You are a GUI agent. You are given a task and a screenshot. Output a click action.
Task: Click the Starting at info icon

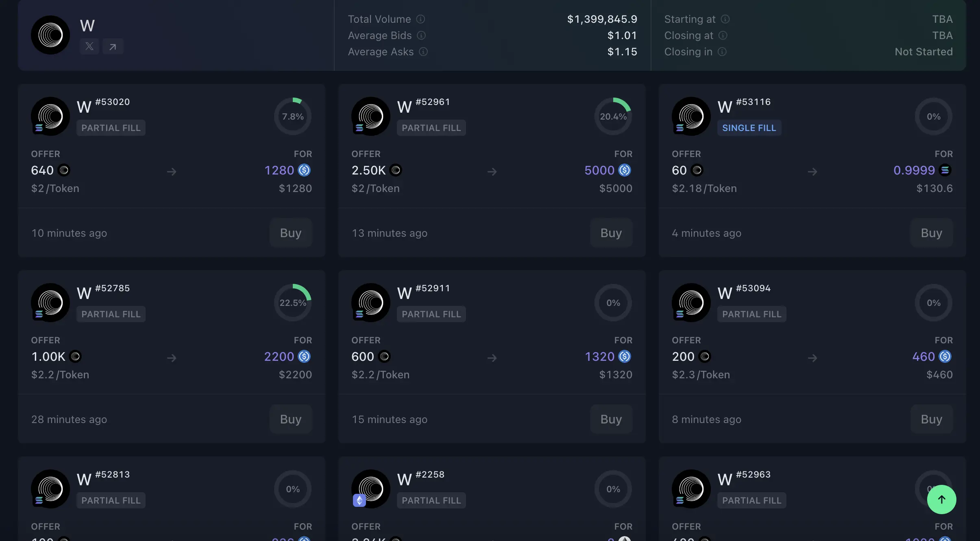[725, 19]
